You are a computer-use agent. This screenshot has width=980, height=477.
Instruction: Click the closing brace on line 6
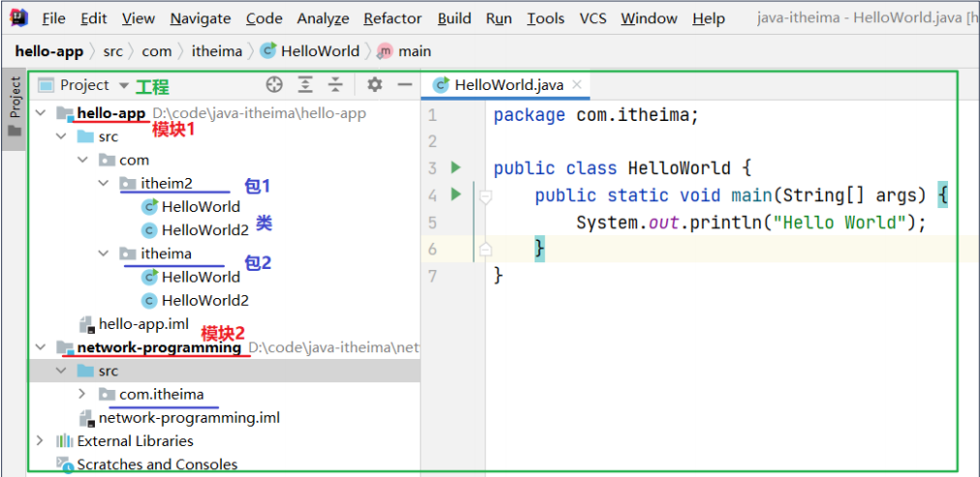539,249
